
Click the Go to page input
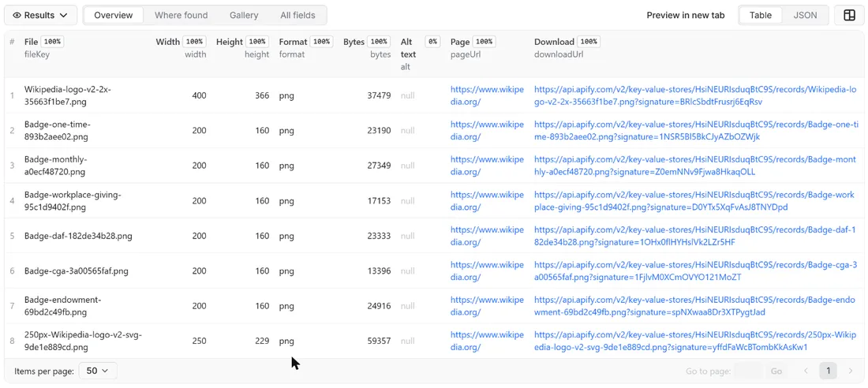click(x=749, y=371)
